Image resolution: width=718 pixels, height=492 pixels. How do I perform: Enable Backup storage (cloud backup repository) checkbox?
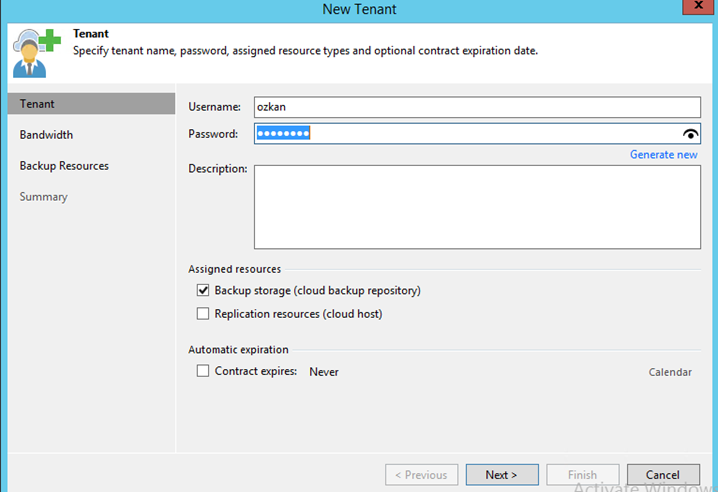tap(203, 290)
